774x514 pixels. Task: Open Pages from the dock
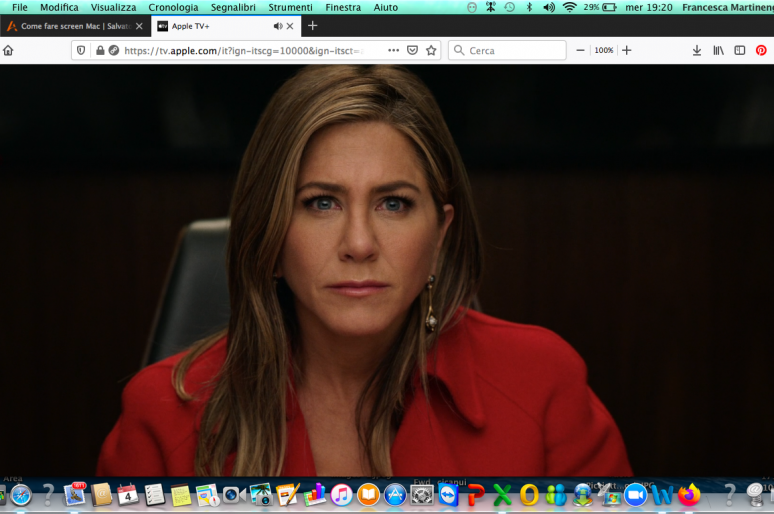[288, 495]
